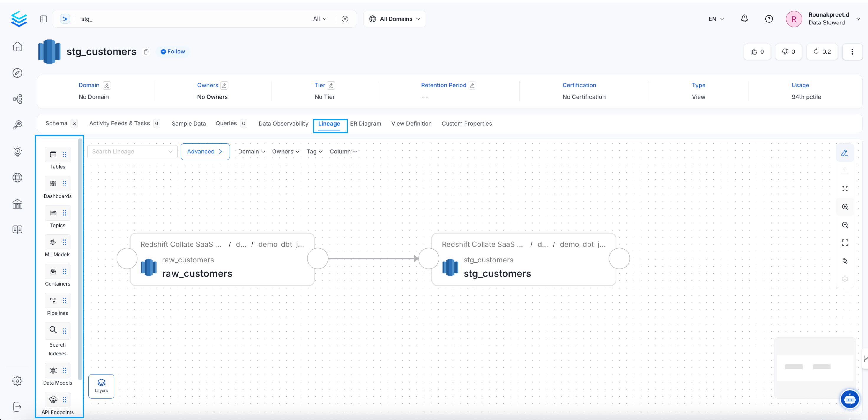Click the zoom out control in lineage toolbar
Screen dimensions: 868x420
(x=845, y=224)
